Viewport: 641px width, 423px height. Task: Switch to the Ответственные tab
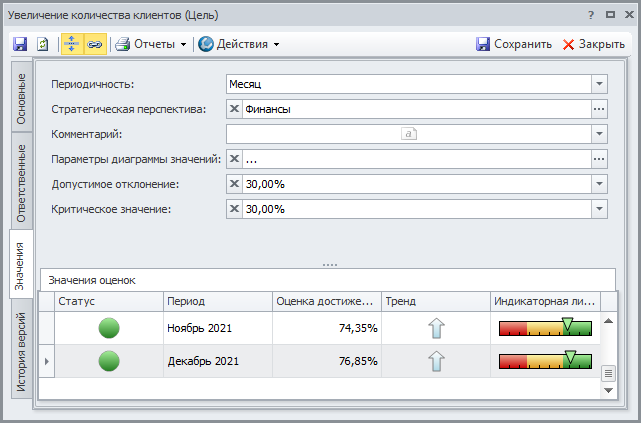click(x=22, y=183)
